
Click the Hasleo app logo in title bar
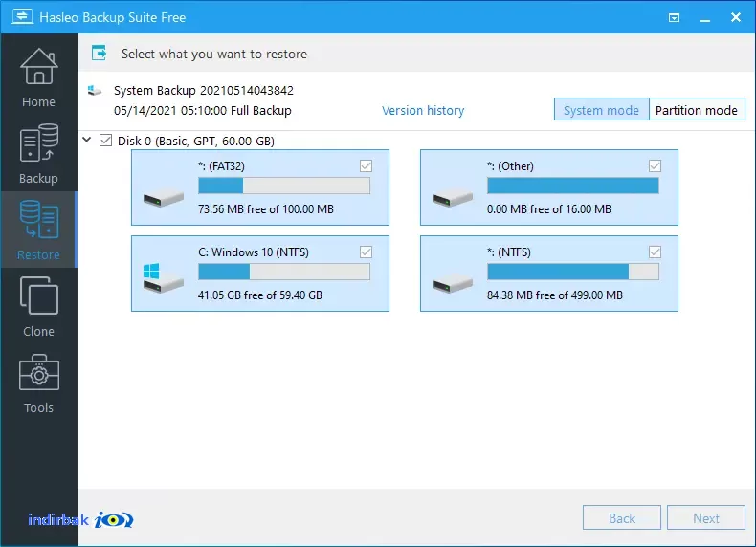[22, 17]
